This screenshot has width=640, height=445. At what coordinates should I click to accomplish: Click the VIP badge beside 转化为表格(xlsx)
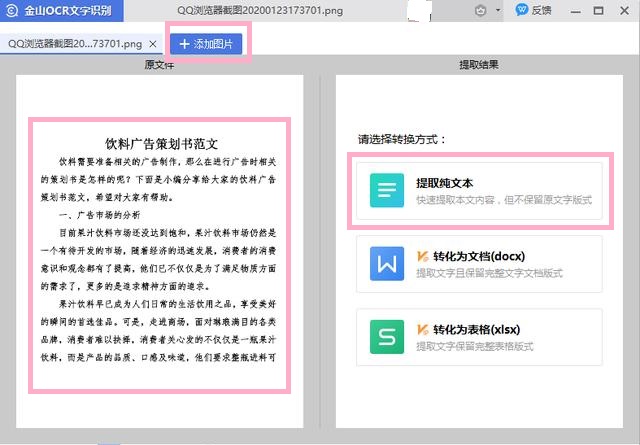tap(422, 329)
